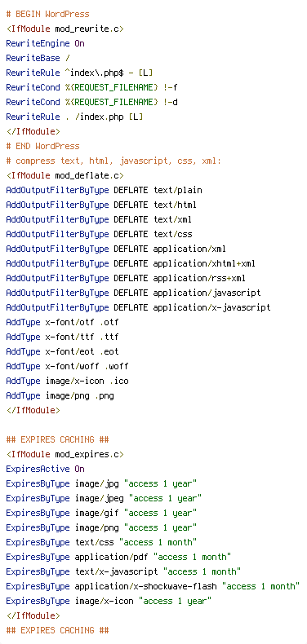Click the '# BEGIN WordPress' comment line

coord(47,14)
